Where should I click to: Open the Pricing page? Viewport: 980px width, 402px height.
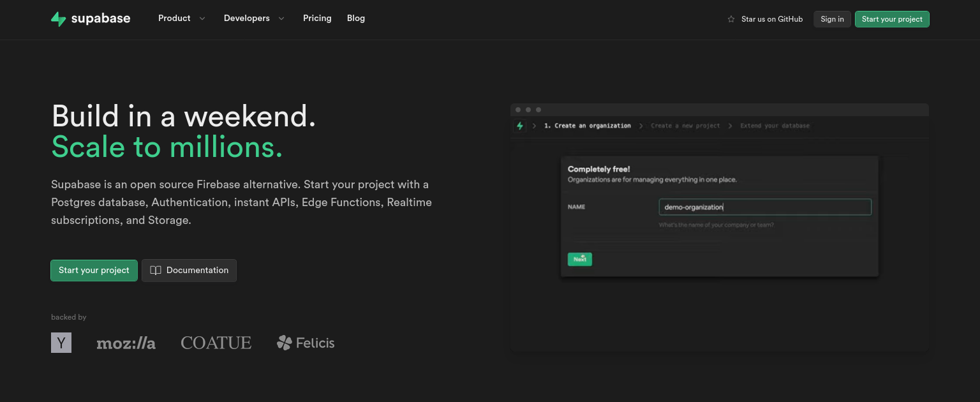coord(317,19)
